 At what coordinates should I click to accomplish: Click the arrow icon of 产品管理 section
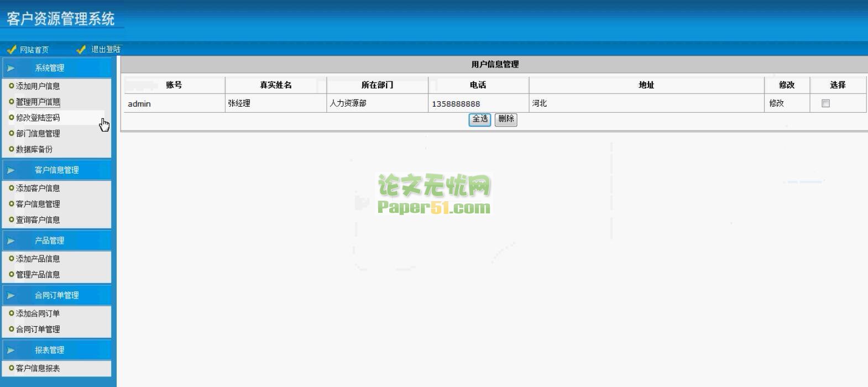tap(11, 240)
